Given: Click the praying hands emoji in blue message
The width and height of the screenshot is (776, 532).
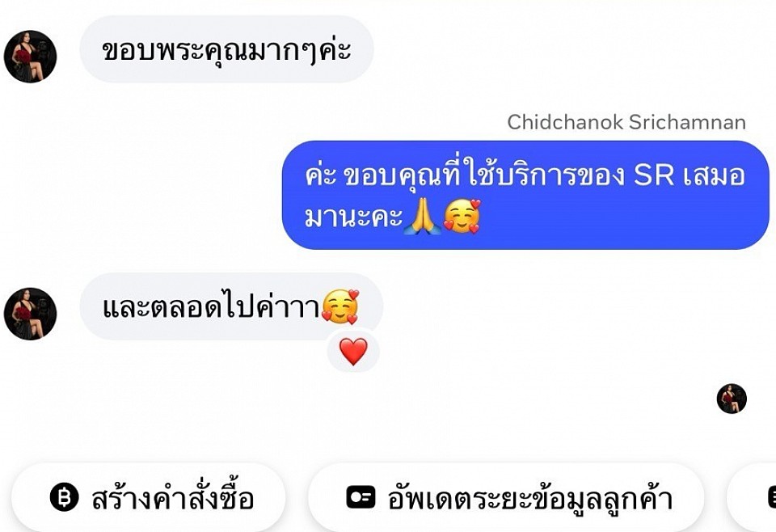Looking at the screenshot, I should (x=422, y=216).
